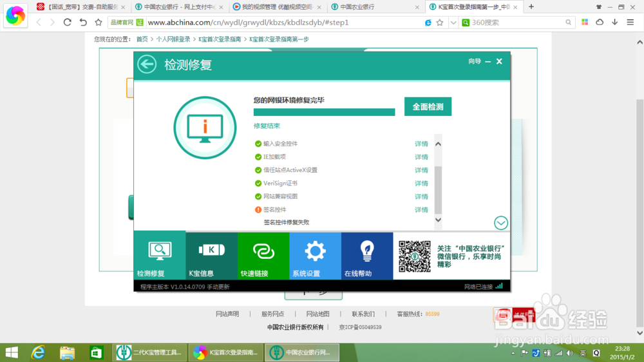Open the 系统设置 gear tile
This screenshot has width=644, height=362.
click(315, 256)
